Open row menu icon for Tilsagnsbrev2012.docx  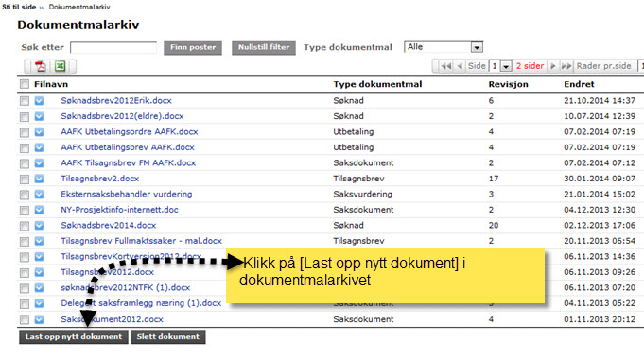click(39, 272)
